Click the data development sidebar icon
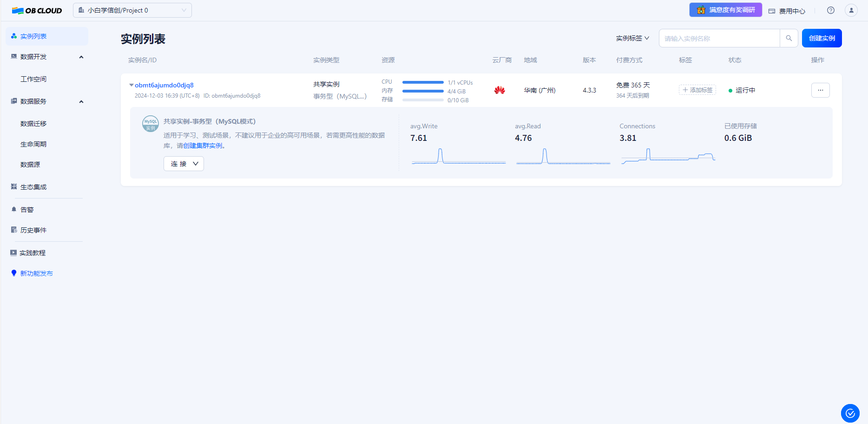Screen dimensions: 868x424 point(14,57)
